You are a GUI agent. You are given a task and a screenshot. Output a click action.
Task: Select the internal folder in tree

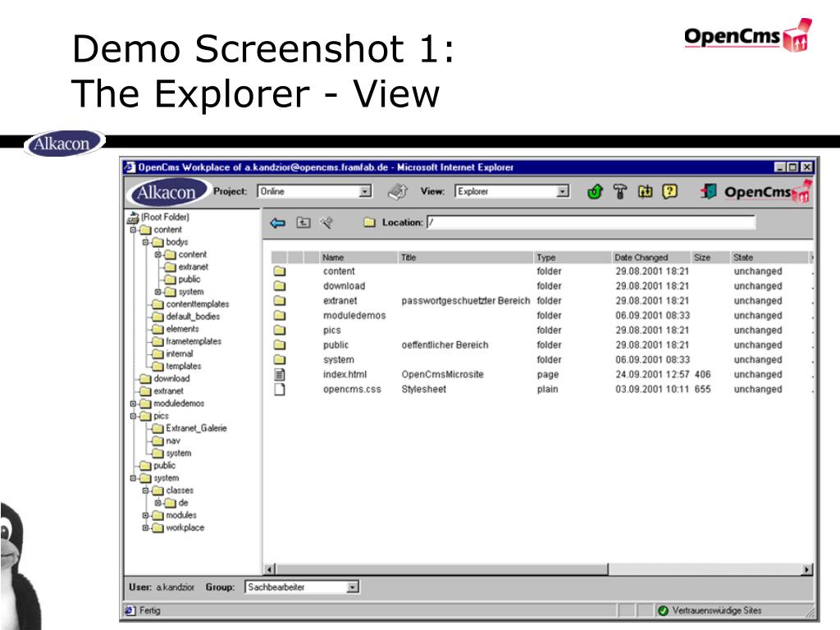click(x=180, y=354)
